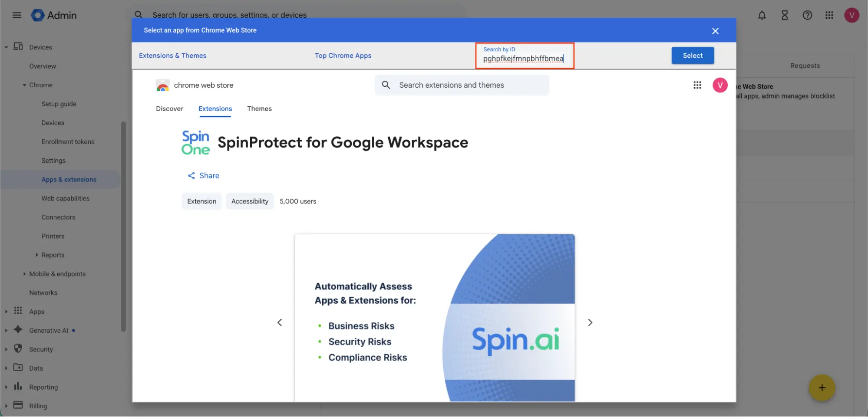This screenshot has width=868, height=417.
Task: Click the Share icon link
Action: [203, 176]
